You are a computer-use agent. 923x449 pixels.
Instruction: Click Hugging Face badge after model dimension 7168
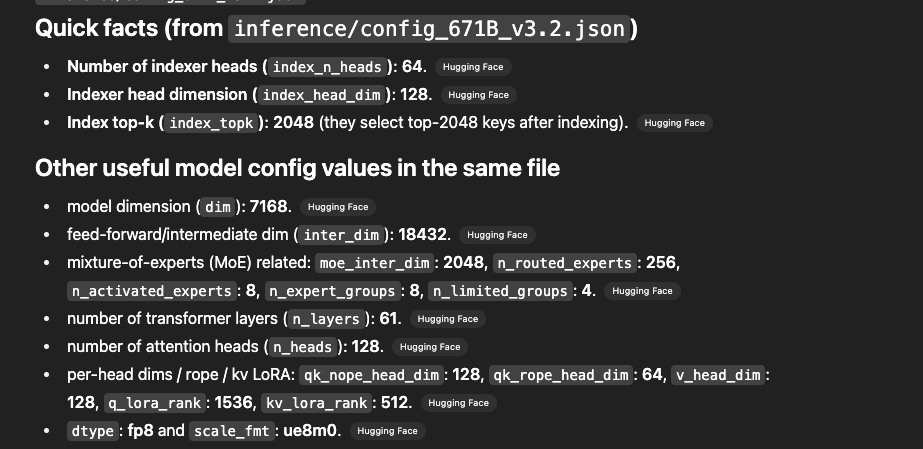click(x=338, y=207)
